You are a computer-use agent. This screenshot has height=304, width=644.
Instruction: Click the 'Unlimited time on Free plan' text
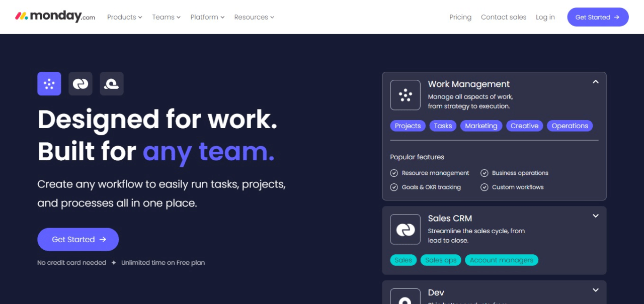(163, 262)
